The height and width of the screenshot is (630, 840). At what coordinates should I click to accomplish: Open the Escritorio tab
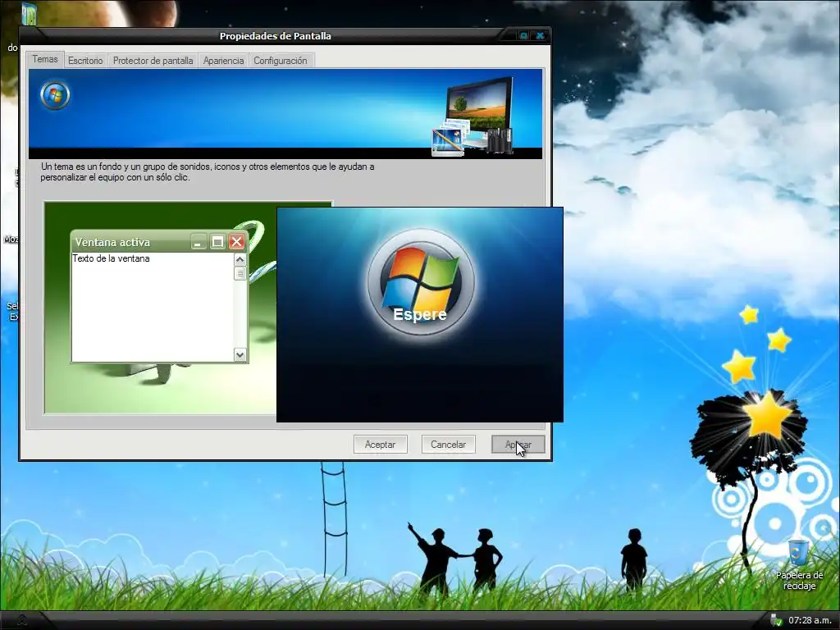point(85,61)
